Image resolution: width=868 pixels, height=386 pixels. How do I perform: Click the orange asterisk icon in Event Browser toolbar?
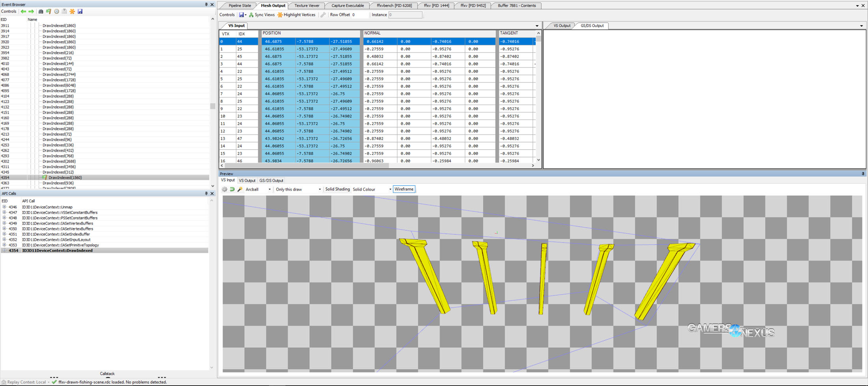[x=72, y=11]
